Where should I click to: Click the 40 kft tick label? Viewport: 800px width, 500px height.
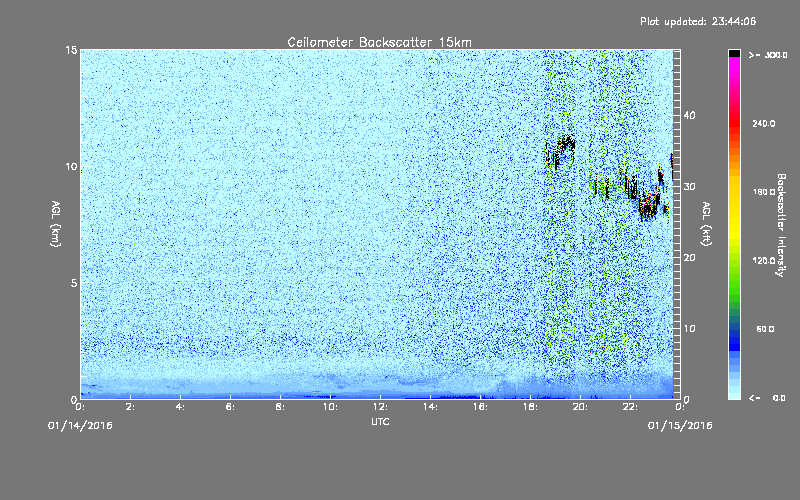coord(689,115)
